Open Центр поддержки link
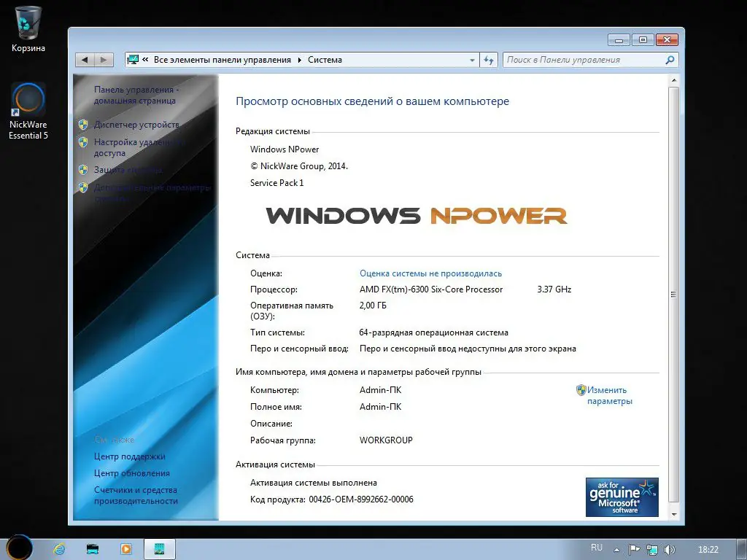 [130, 456]
